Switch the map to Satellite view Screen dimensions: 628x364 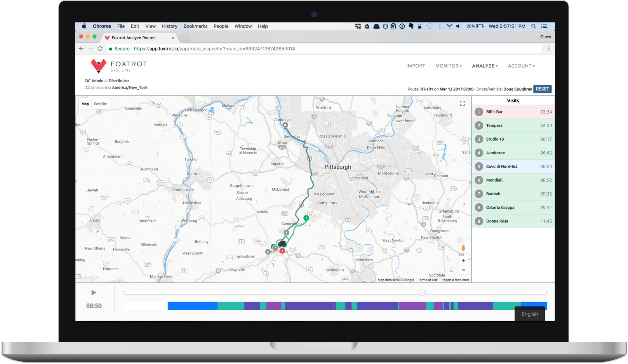pos(100,104)
